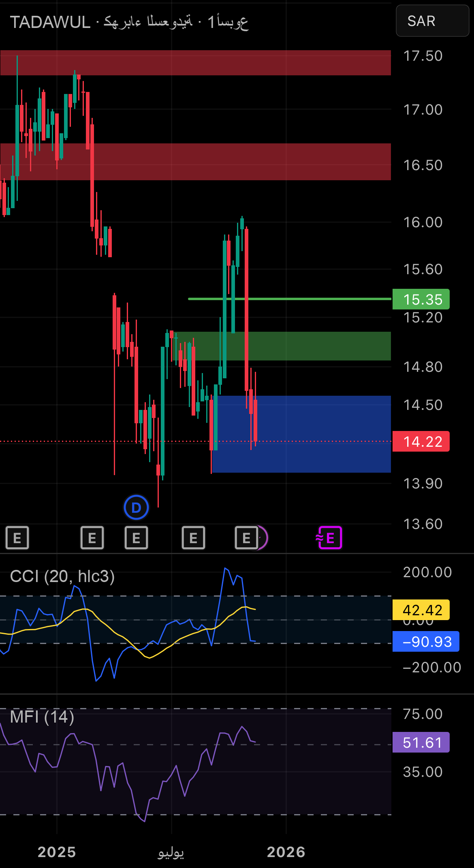
Task: Tap the purple circle icon behind fifth E marker
Action: (264, 538)
